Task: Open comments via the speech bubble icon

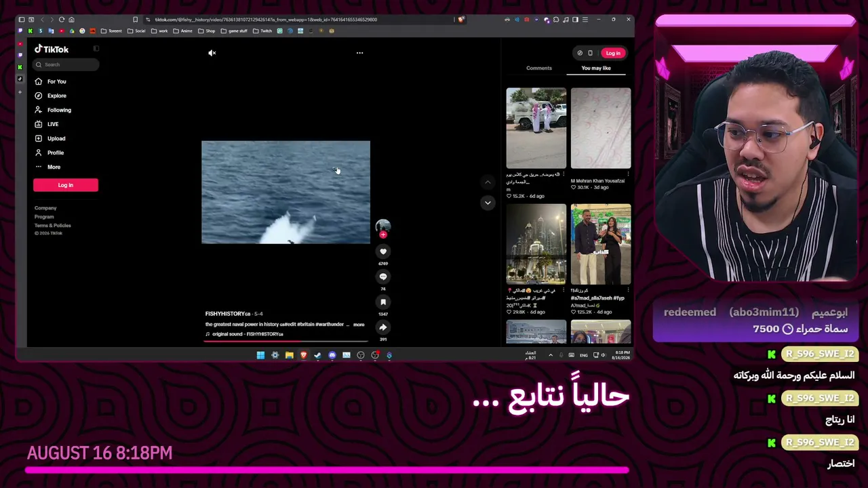Action: tap(383, 277)
